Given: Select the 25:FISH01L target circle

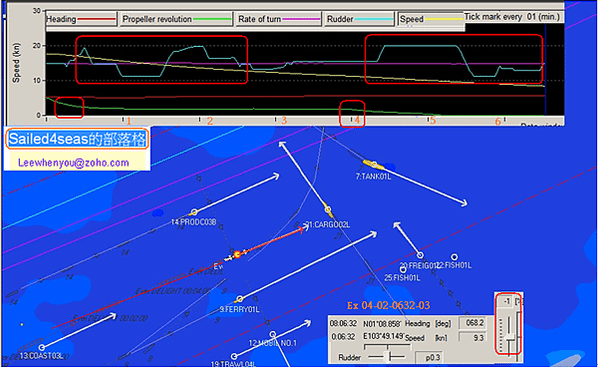Looking at the screenshot, I should (403, 270).
